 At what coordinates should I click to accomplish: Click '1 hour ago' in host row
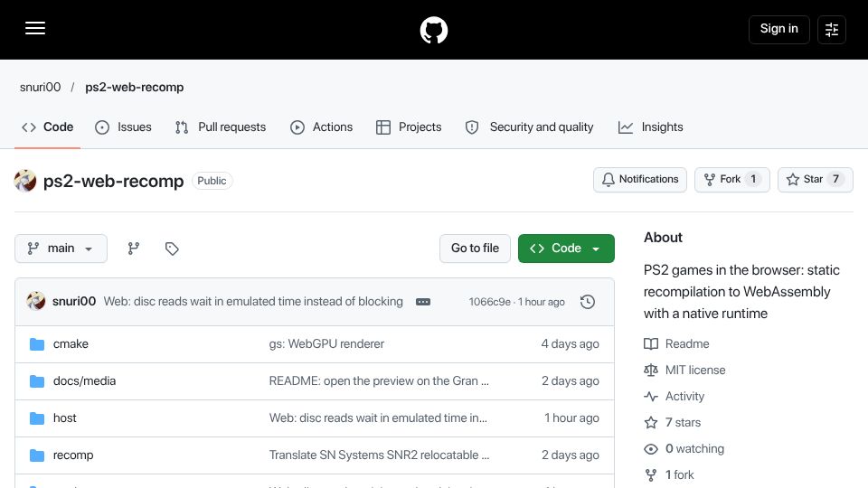point(571,418)
